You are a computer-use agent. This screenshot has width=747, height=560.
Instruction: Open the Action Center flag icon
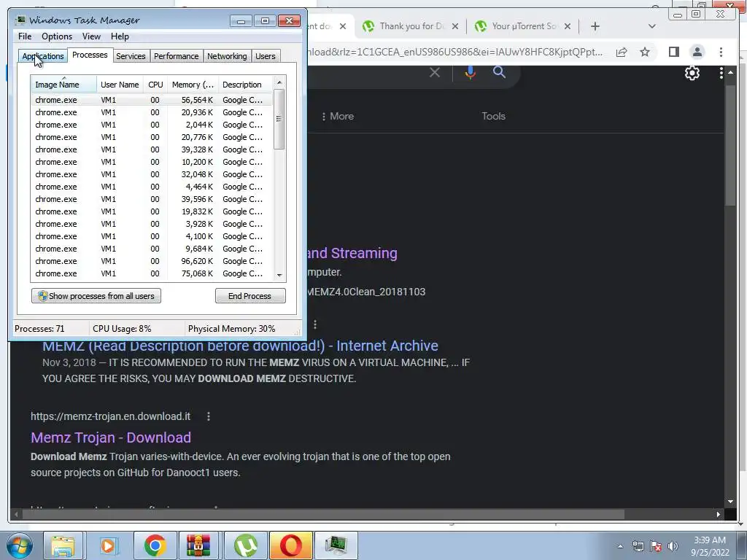656,546
